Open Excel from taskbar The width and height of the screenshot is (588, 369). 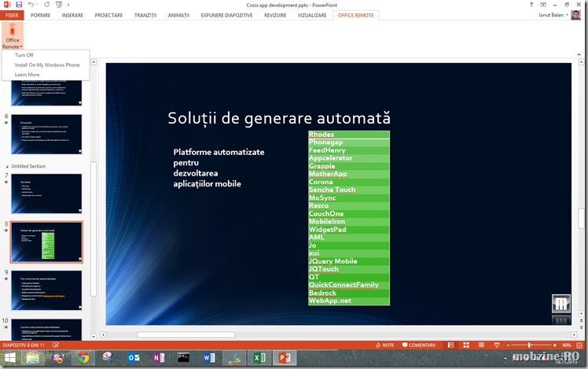259,358
